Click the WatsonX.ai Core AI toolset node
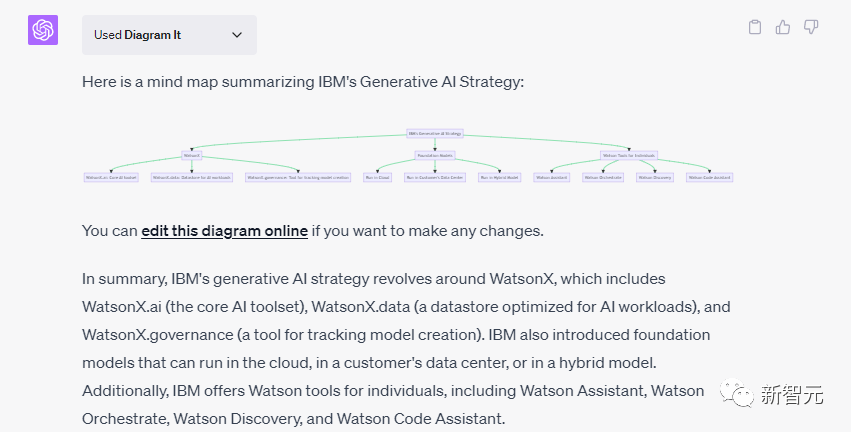Image resolution: width=851 pixels, height=432 pixels. pos(110,177)
